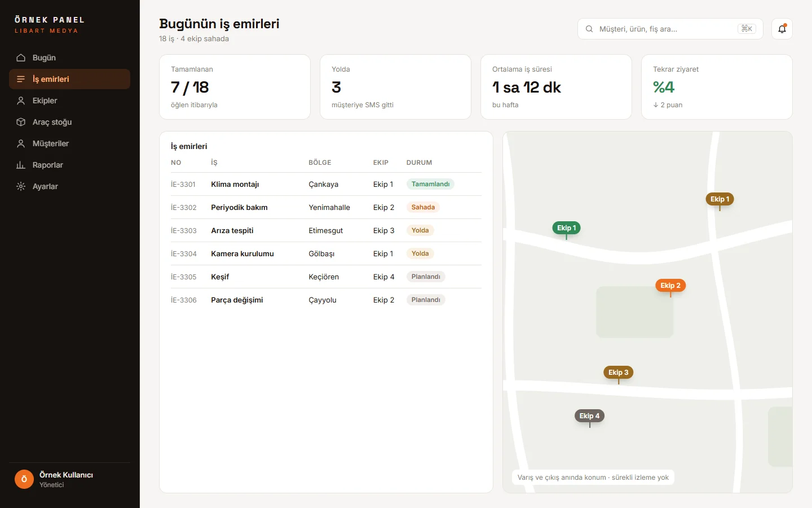The height and width of the screenshot is (508, 812).
Task: Go to Raporlar in the sidebar
Action: [x=69, y=165]
